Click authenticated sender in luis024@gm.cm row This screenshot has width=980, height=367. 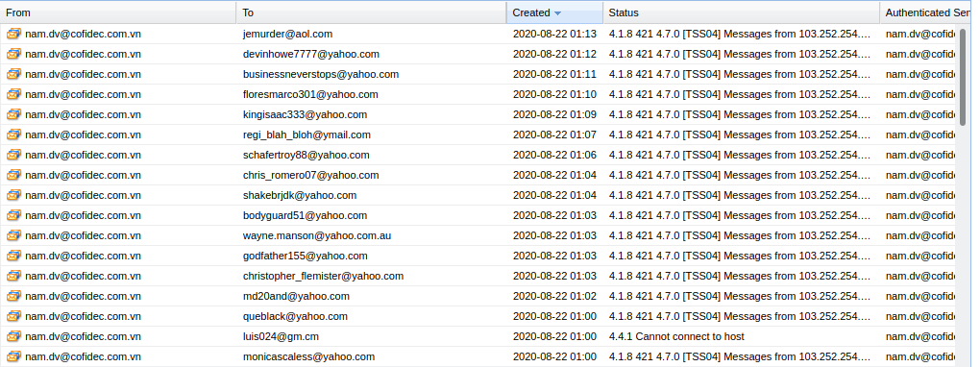click(920, 336)
